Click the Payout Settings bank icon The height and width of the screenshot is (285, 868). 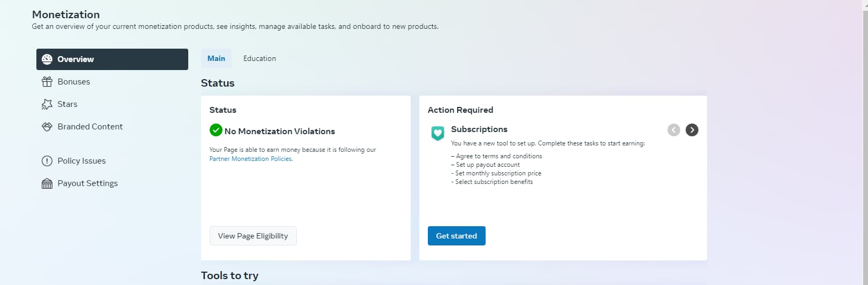coord(47,183)
